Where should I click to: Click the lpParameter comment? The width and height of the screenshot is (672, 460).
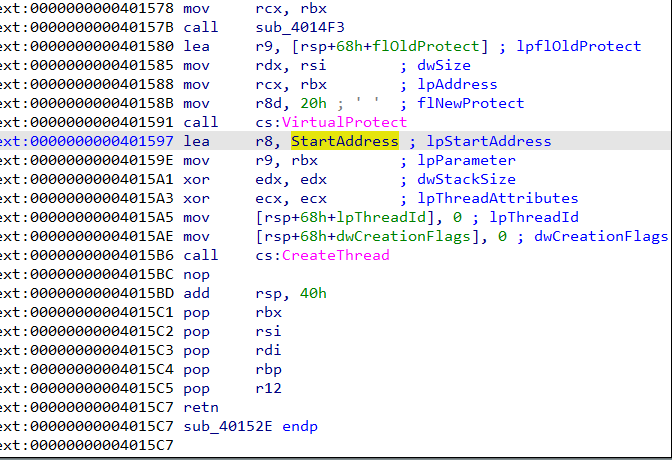pyautogui.click(x=466, y=160)
